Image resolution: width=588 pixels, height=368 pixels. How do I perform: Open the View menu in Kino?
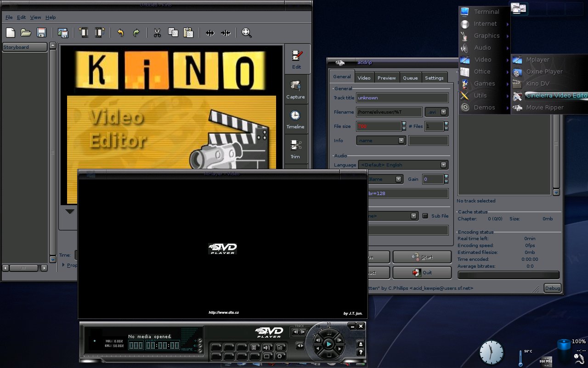36,17
